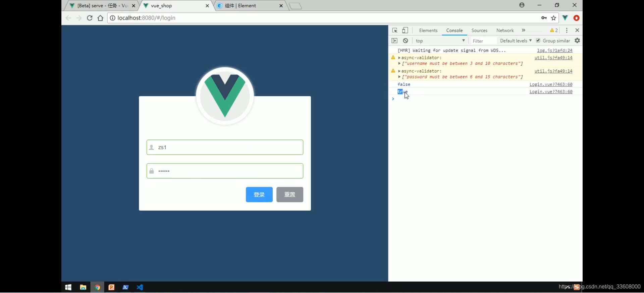This screenshot has width=644, height=293.
Task: Click the HMR waiting message
Action: point(452,51)
